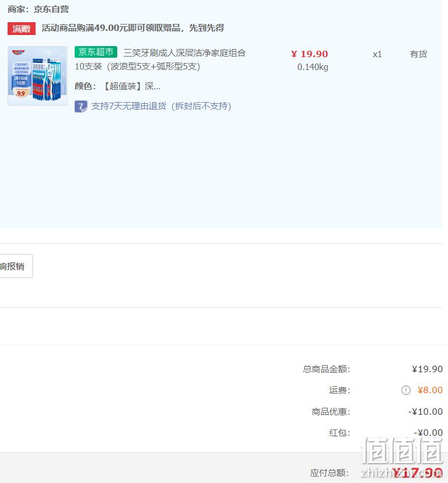Viewport: 448px width, 483px height.
Task: Select the merchant text 商家:京东自营
Action: click(x=38, y=9)
